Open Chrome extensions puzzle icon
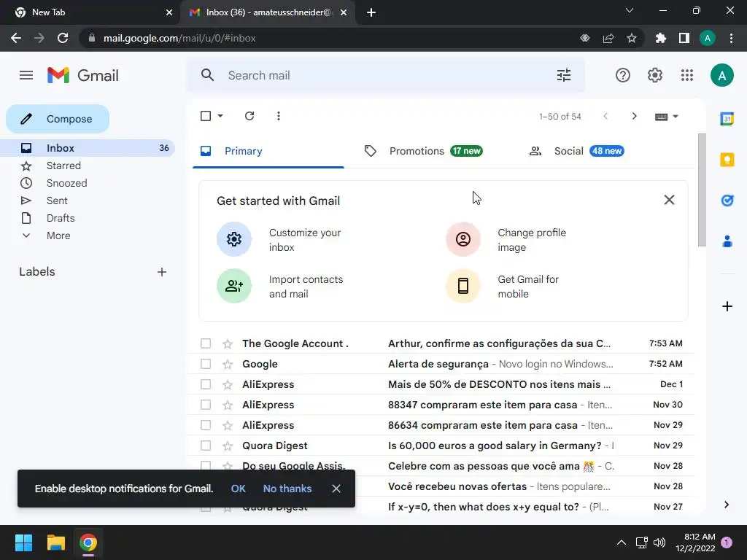The width and height of the screenshot is (747, 560). (661, 38)
